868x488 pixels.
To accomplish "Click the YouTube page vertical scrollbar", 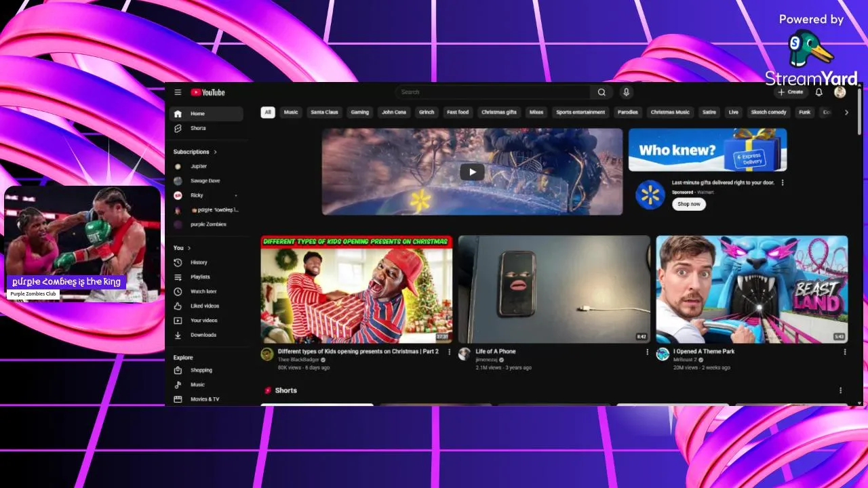I will tap(860, 112).
